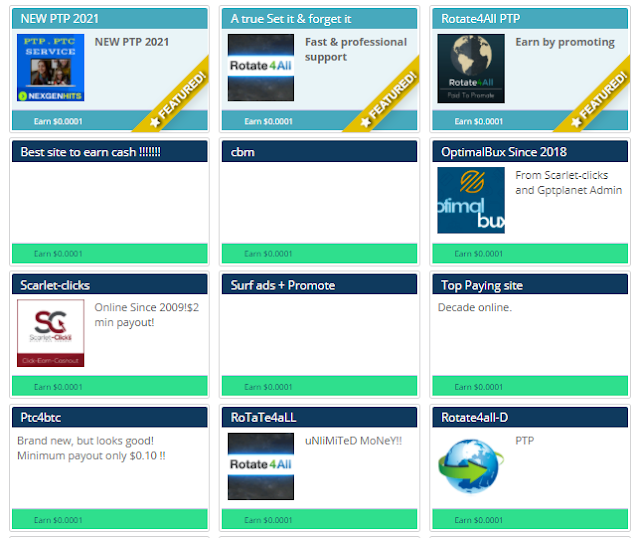Click Earn $0.0001 bar under Ptc4btc
Screen dimensions: 640x538
110,519
